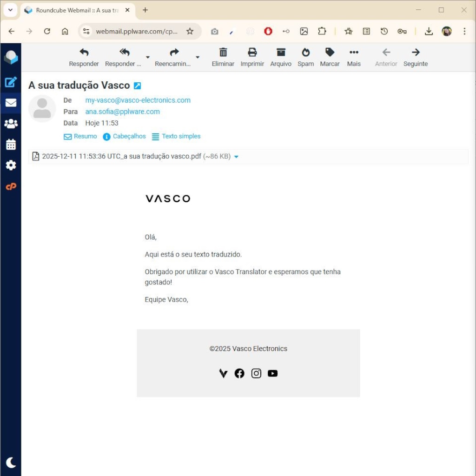The height and width of the screenshot is (476, 476).
Task: Open the PDF attachment dropdown arrow
Action: [x=236, y=157]
